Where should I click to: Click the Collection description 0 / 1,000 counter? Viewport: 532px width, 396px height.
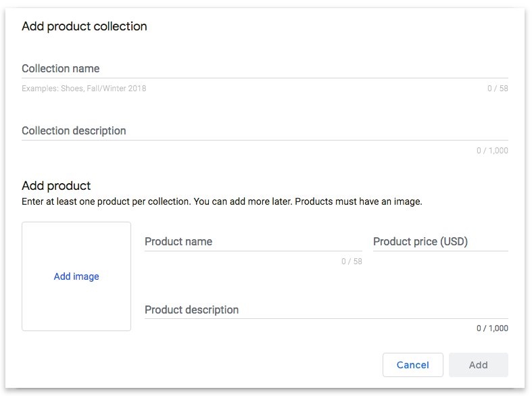coord(492,151)
